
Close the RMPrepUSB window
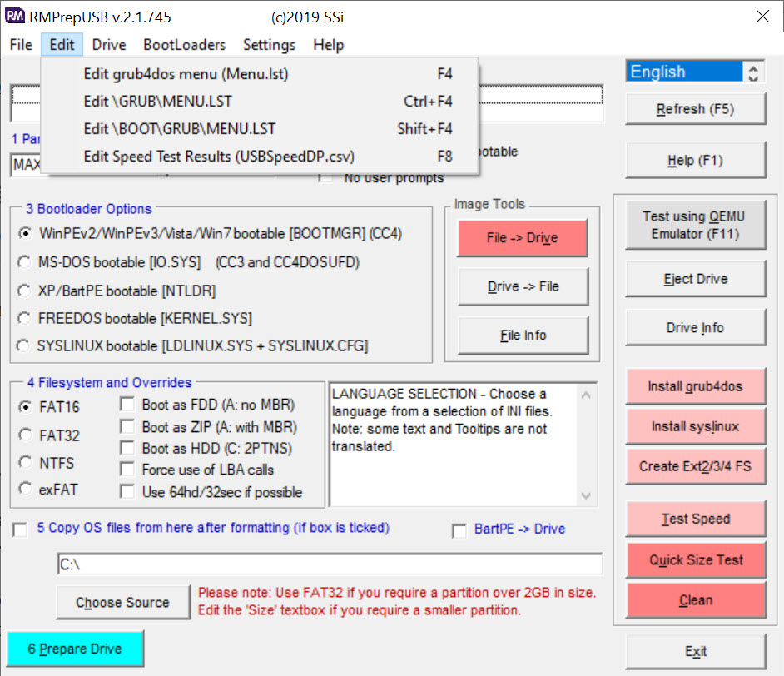(762, 17)
